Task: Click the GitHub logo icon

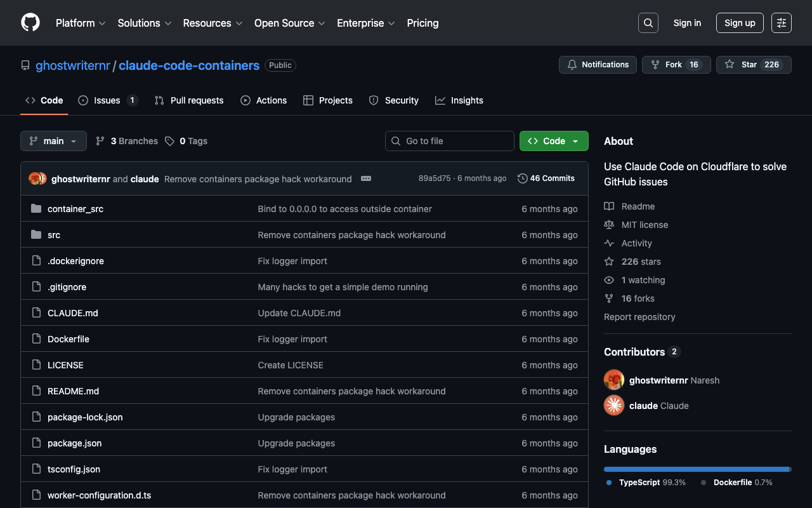Action: (x=30, y=23)
